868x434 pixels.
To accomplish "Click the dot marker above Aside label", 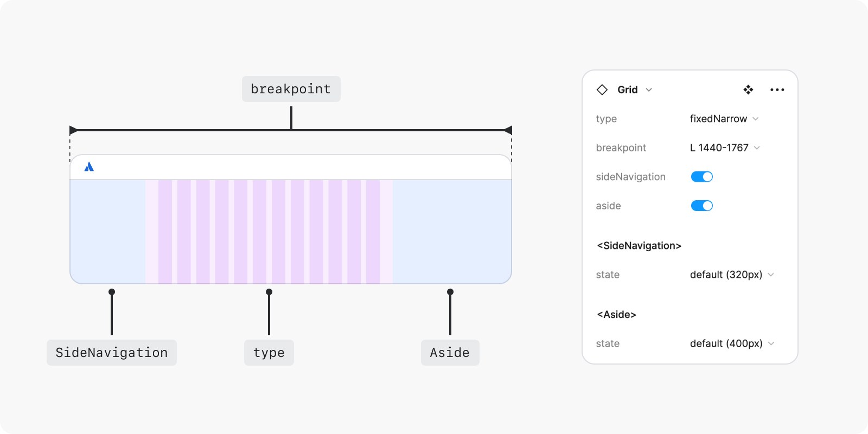I will click(450, 292).
